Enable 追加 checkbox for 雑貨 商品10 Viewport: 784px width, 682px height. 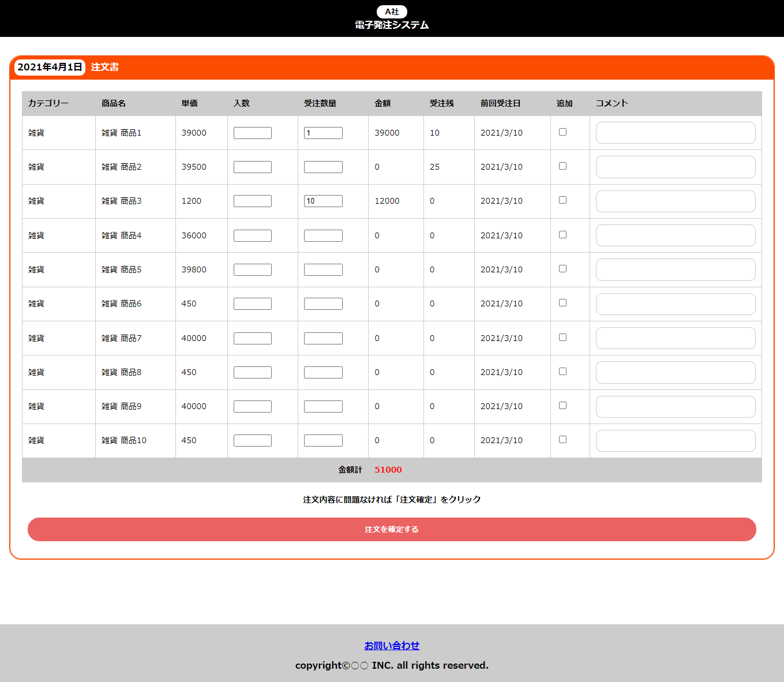pyautogui.click(x=562, y=440)
